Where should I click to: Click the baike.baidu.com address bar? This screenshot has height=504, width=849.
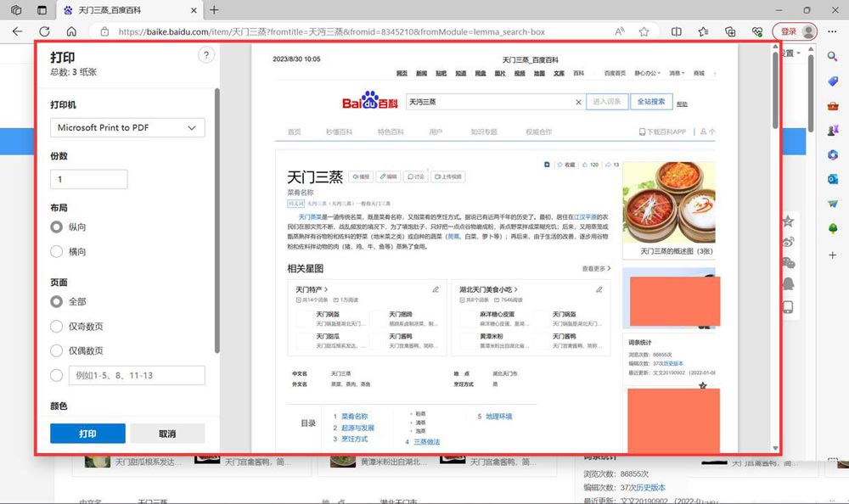(331, 31)
